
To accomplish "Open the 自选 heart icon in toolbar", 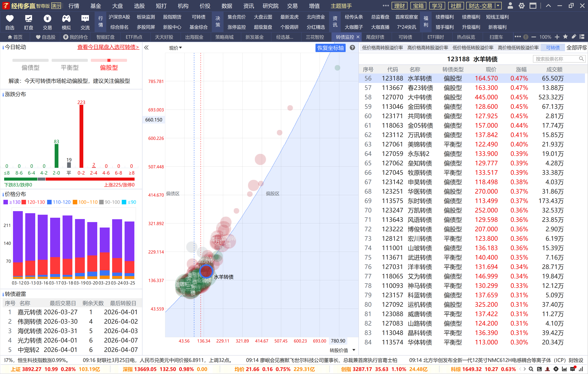I will (x=10, y=19).
